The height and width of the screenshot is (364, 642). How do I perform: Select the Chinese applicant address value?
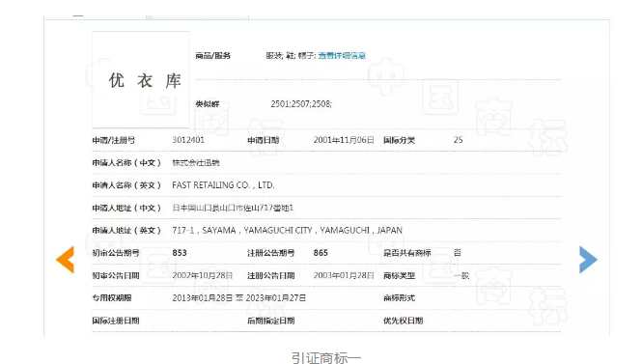tap(233, 208)
